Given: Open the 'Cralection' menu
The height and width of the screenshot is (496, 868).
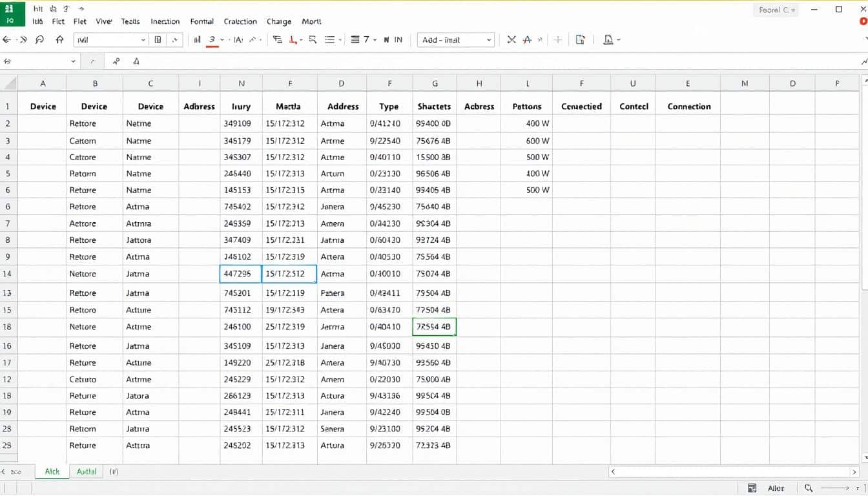Looking at the screenshot, I should pyautogui.click(x=240, y=21).
